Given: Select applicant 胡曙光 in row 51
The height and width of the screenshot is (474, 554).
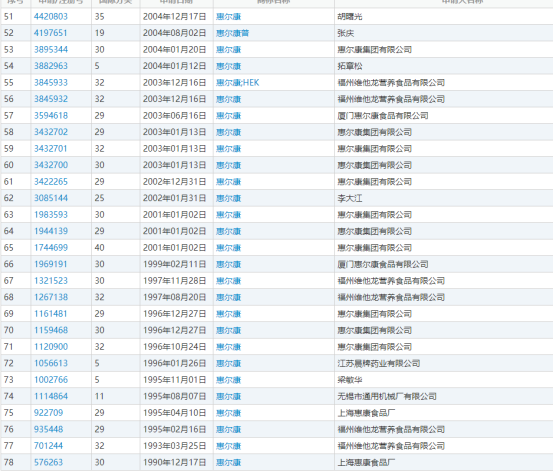Looking at the screenshot, I should click(x=350, y=17).
